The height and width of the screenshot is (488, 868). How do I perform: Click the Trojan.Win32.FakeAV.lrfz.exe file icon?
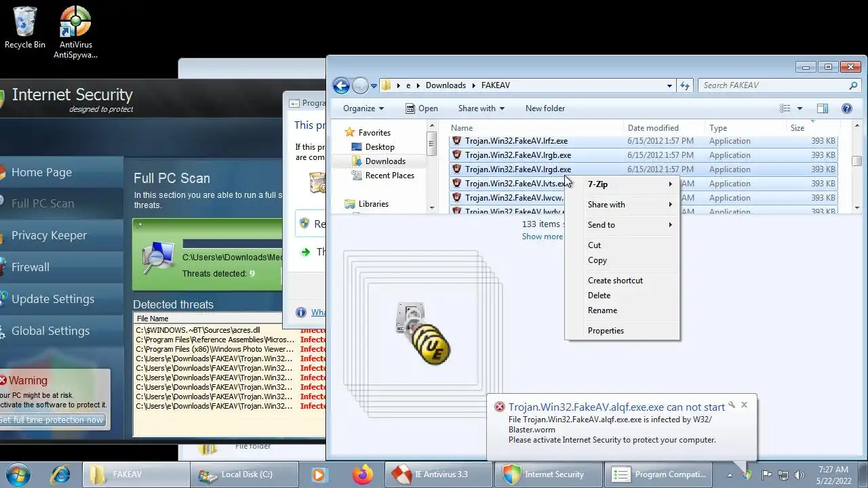(457, 141)
